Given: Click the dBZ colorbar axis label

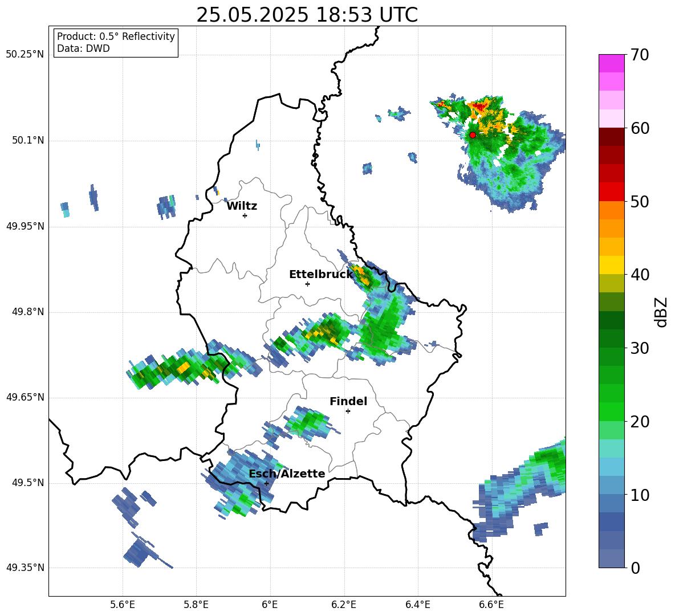Looking at the screenshot, I should click(x=660, y=312).
